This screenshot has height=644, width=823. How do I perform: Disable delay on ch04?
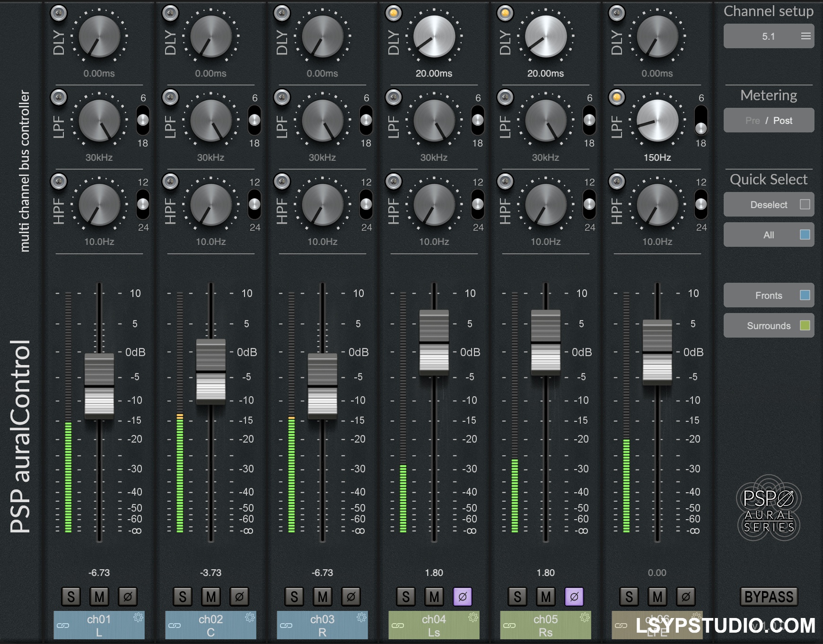pyautogui.click(x=394, y=13)
